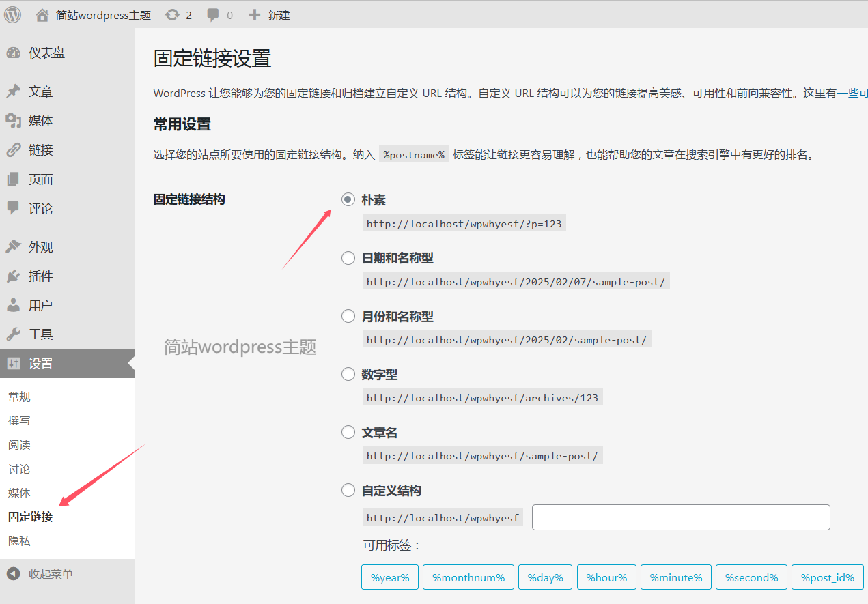This screenshot has height=604, width=868.
Task: Go to the 隐私 settings page
Action: click(19, 541)
